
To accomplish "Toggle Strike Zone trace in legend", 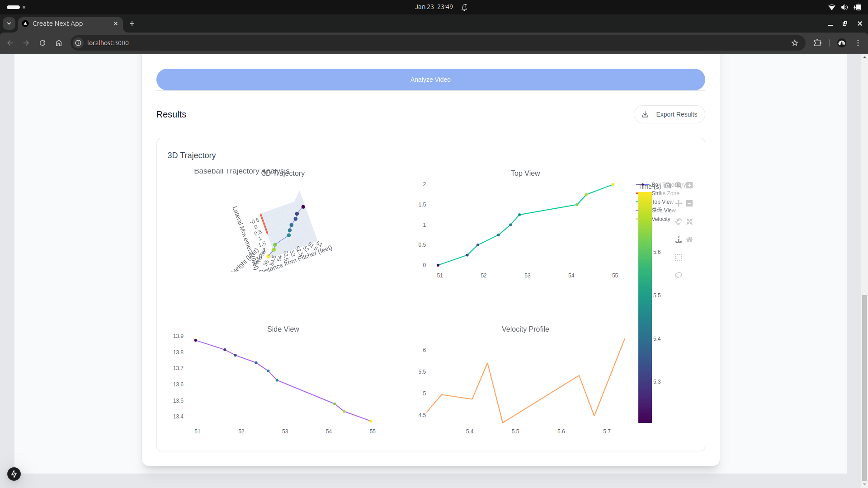I will [x=665, y=193].
